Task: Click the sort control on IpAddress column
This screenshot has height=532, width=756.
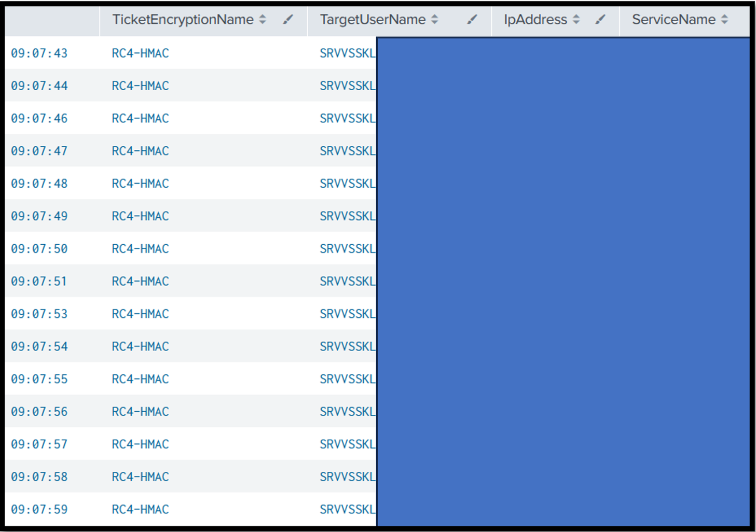Action: (x=576, y=20)
